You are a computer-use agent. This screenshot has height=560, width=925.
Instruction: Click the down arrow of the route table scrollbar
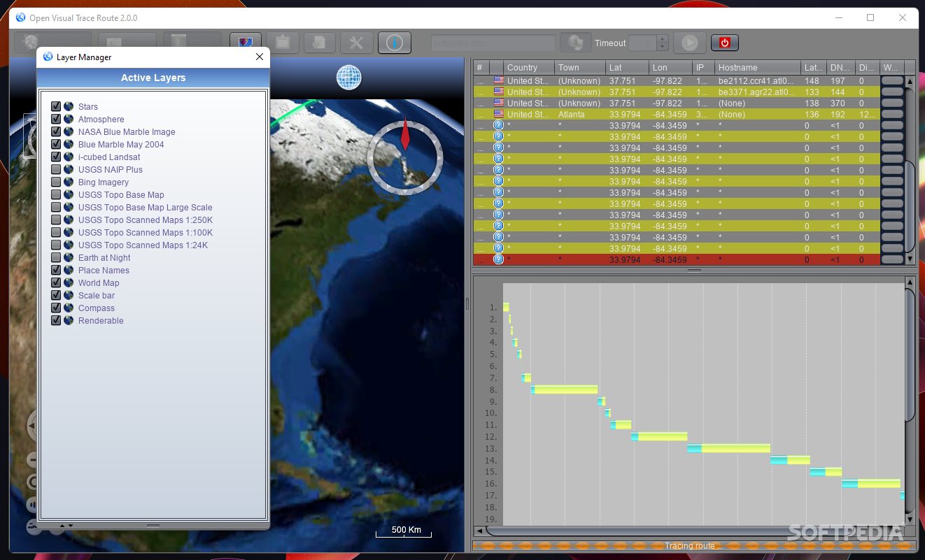point(910,259)
